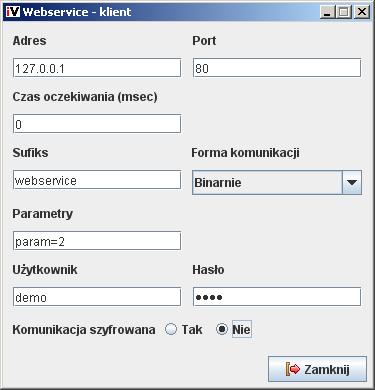375x390 pixels.
Task: Click the Sufiks field with webservice
Action: pos(97,180)
